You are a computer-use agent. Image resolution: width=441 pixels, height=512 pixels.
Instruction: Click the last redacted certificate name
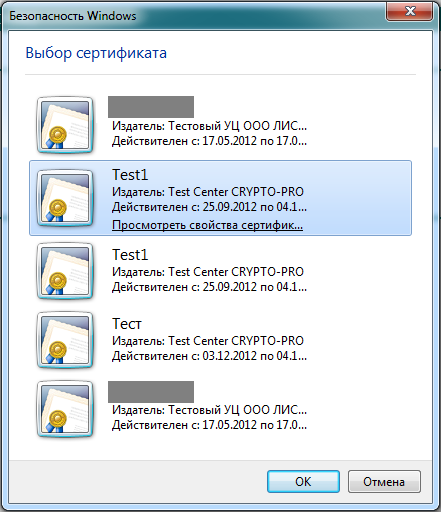151,392
